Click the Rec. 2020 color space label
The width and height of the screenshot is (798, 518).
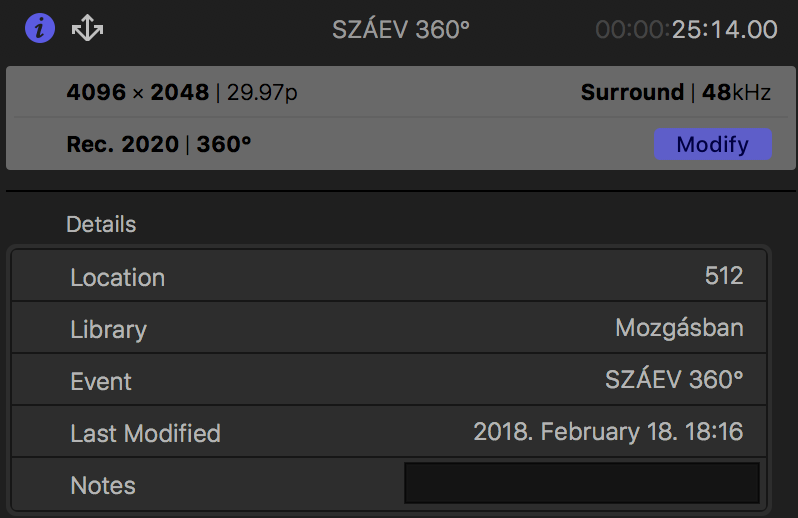click(x=123, y=144)
